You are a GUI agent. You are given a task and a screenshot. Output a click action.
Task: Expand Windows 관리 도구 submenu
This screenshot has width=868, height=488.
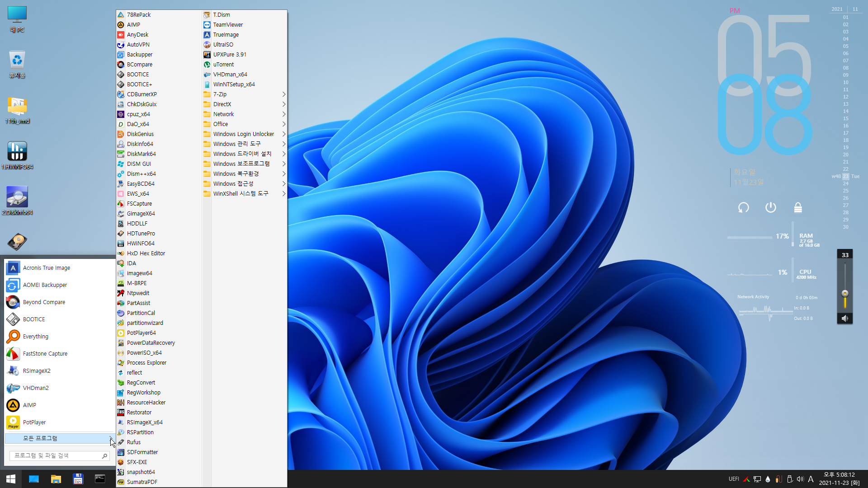coord(245,144)
